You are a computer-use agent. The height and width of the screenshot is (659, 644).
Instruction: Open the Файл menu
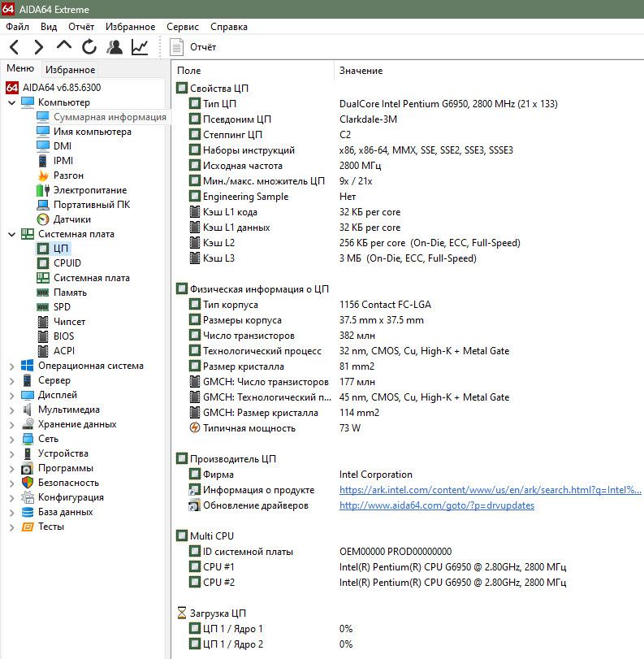tap(17, 27)
